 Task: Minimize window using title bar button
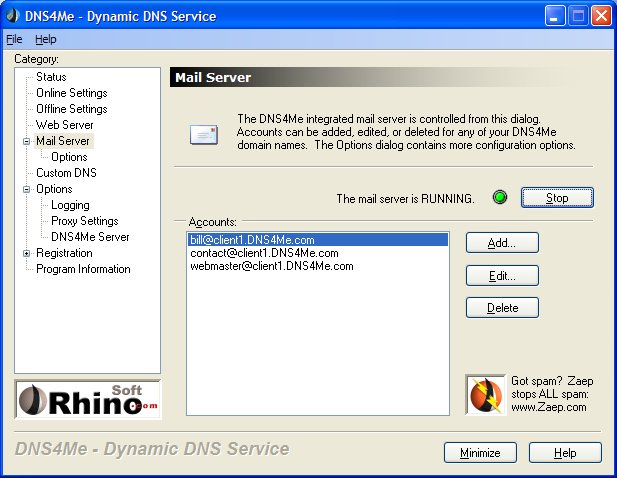tap(554, 16)
